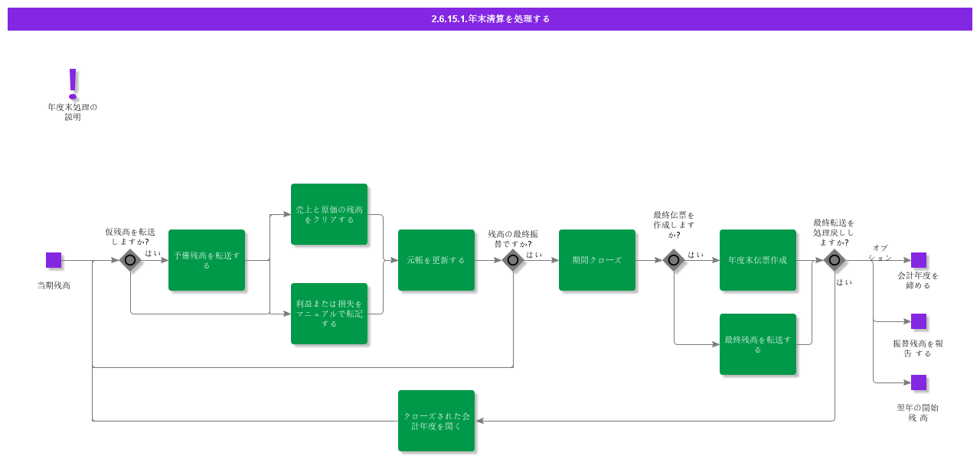This screenshot has height=459, width=980.
Task: Click the purple title bar 2.6.15.1.年末清算を処理する
Action: 490,19
